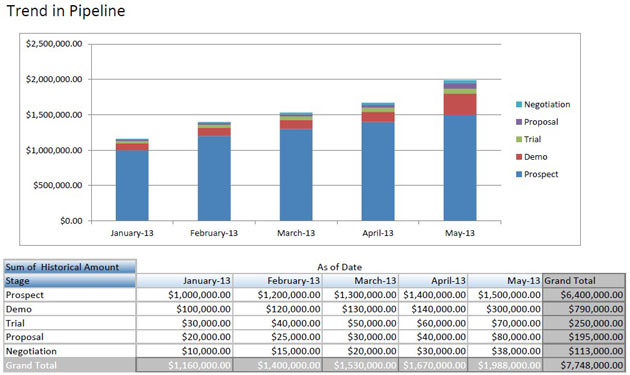The width and height of the screenshot is (630, 375).
Task: Select the May-13 table column header
Action: (x=505, y=281)
